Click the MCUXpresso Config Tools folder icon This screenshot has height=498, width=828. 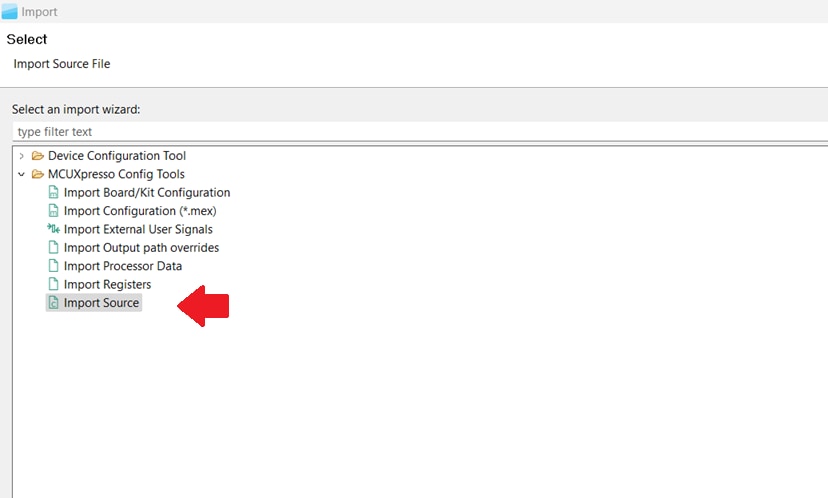tap(37, 174)
